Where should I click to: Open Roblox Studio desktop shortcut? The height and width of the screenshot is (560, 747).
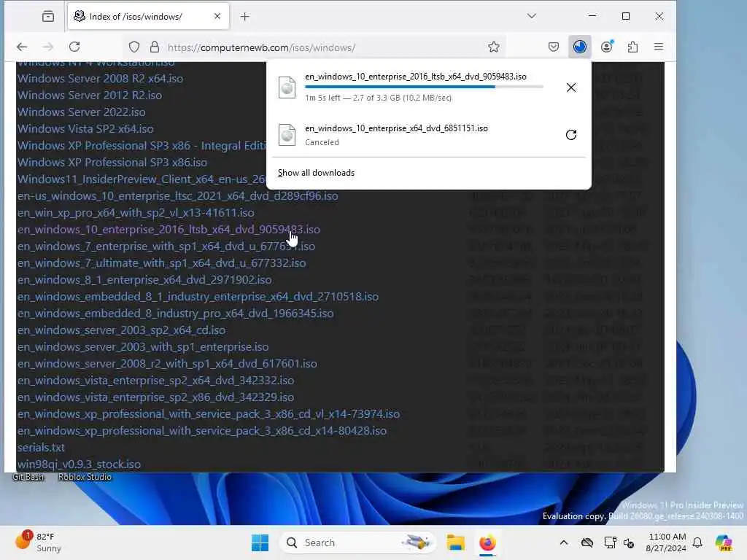[x=85, y=477]
